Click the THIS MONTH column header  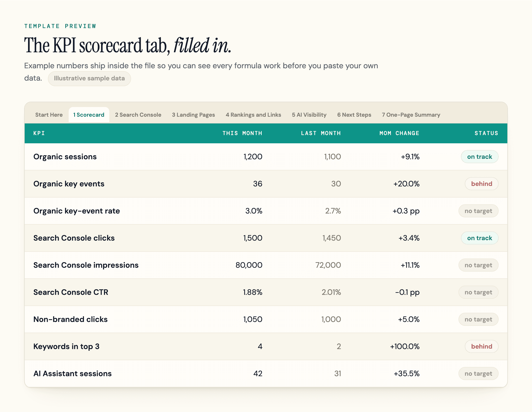(x=242, y=133)
